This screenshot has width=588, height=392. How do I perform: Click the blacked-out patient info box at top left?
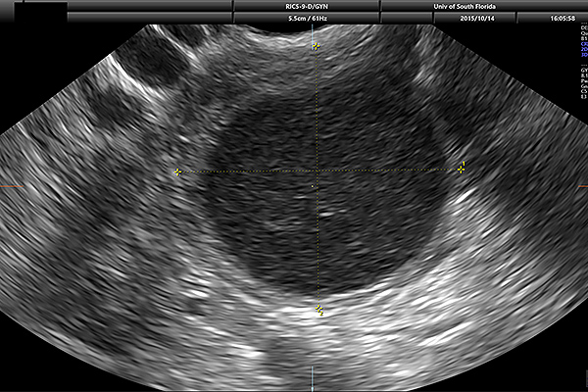coord(34,12)
